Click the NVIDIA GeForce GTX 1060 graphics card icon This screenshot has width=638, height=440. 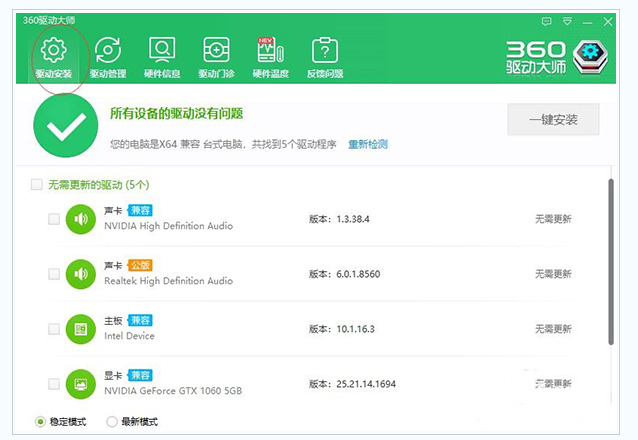pyautogui.click(x=80, y=382)
